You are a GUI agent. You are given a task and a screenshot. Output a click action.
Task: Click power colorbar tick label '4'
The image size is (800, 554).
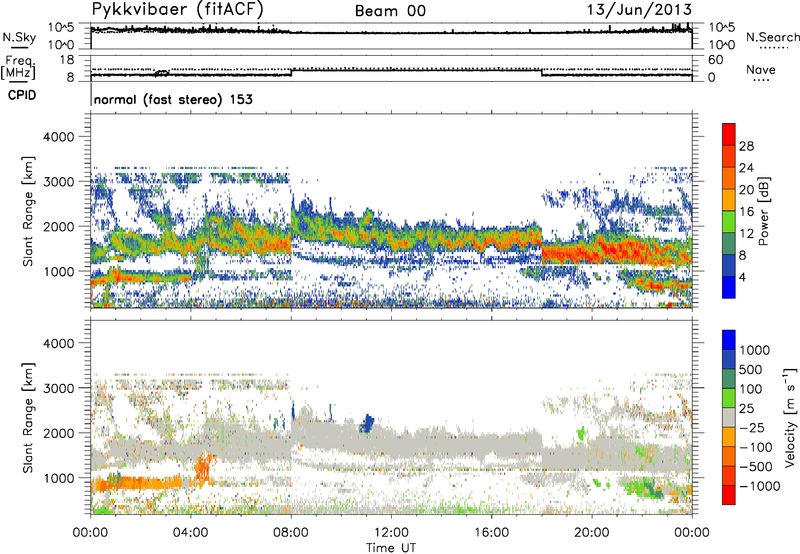pos(743,277)
